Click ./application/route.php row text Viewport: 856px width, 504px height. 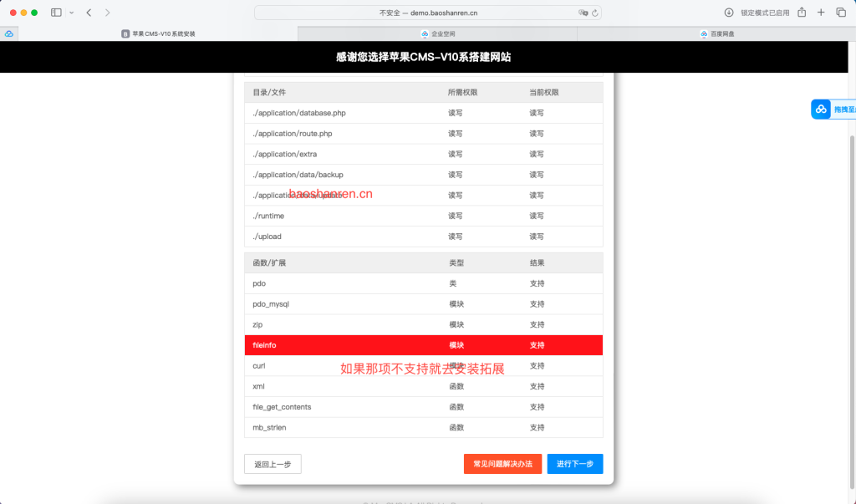pos(292,134)
